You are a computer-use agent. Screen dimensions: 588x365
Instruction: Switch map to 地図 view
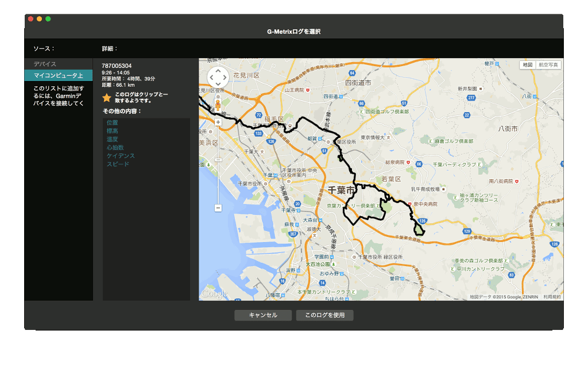528,64
